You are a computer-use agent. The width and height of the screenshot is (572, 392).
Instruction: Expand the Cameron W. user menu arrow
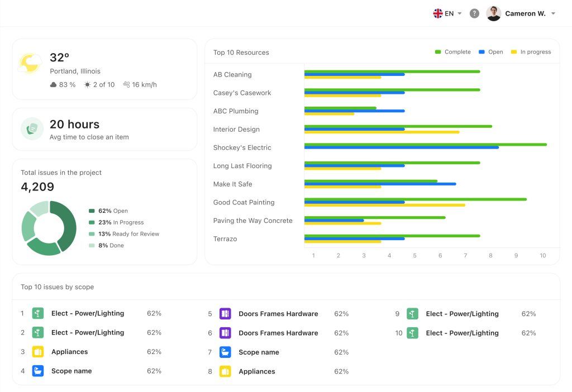point(553,13)
